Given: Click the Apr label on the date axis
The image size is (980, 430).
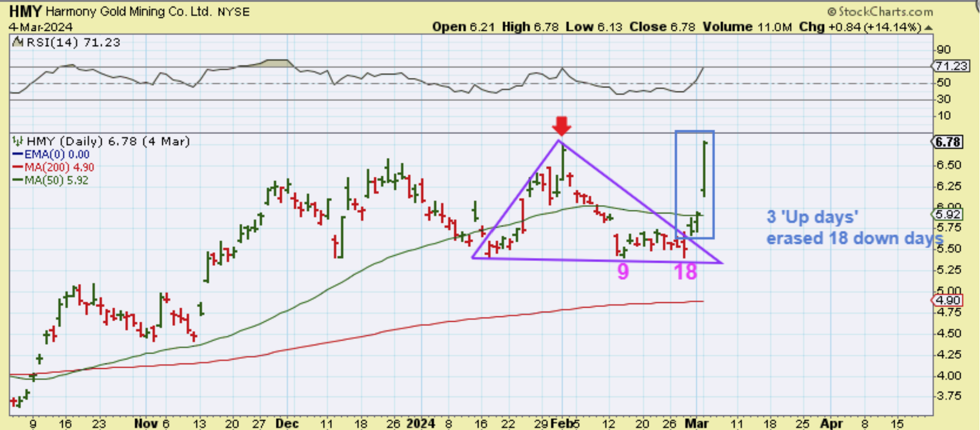Looking at the screenshot, I should click(x=831, y=423).
